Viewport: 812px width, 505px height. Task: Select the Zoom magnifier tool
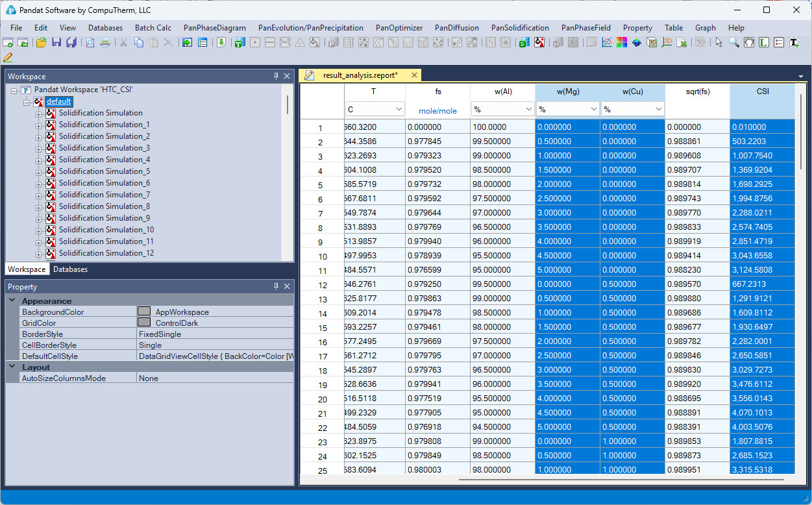[x=733, y=43]
